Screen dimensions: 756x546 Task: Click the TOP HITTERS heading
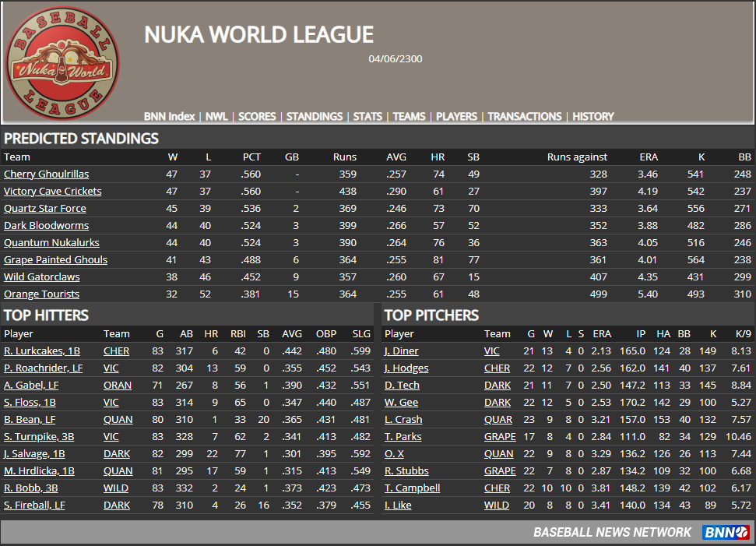46,315
